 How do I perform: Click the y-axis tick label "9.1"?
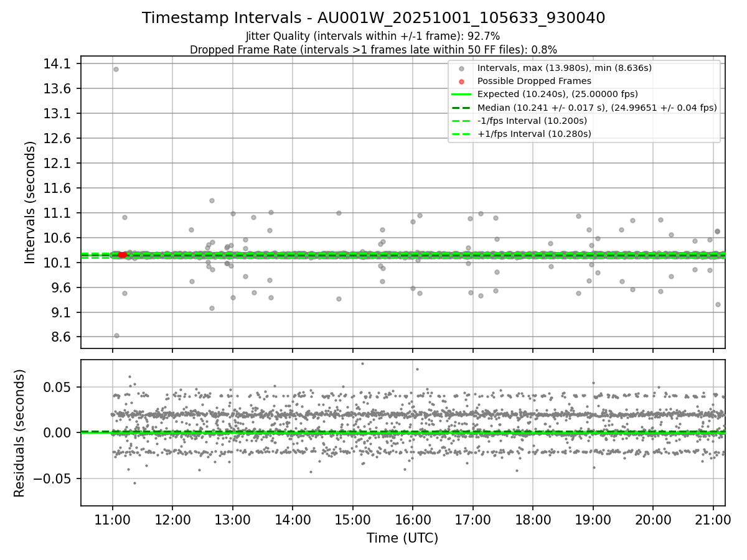(62, 313)
